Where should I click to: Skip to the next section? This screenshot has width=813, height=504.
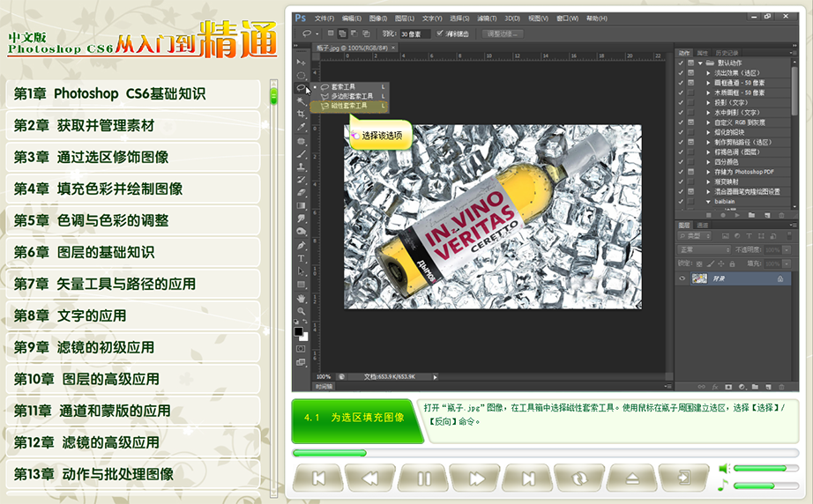tap(528, 478)
